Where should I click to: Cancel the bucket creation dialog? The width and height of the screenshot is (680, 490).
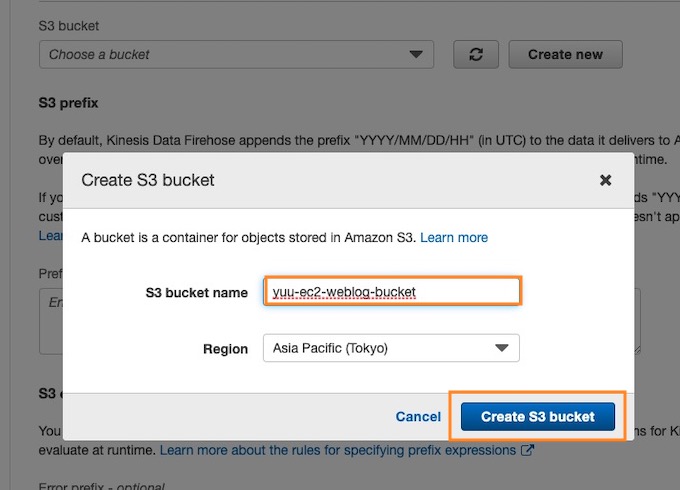click(418, 417)
